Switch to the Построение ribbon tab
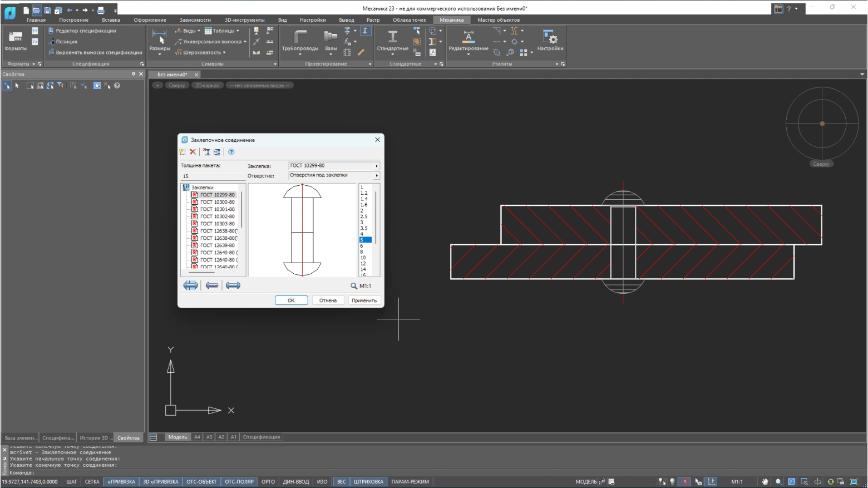Screen dimensions: 868x488 coord(73,20)
